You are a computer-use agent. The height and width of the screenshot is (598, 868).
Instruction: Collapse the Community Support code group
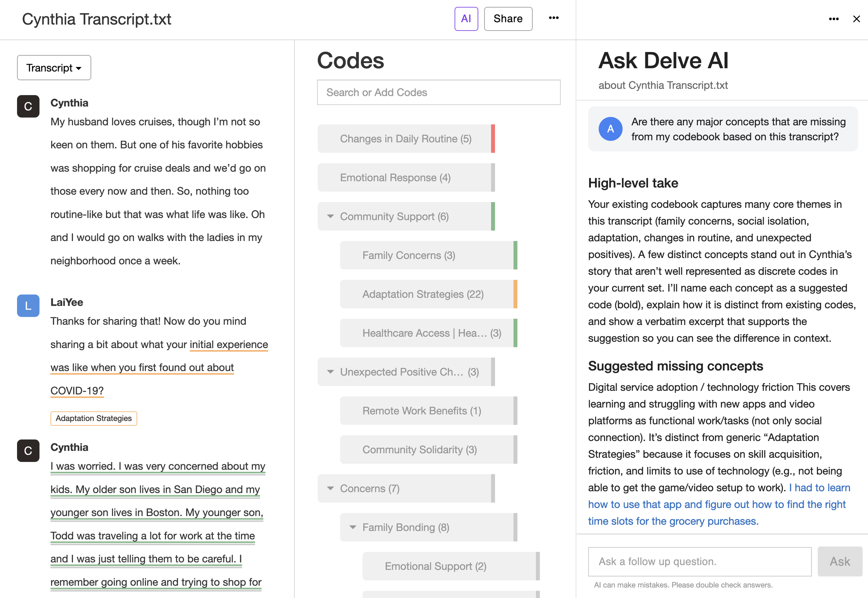[330, 216]
